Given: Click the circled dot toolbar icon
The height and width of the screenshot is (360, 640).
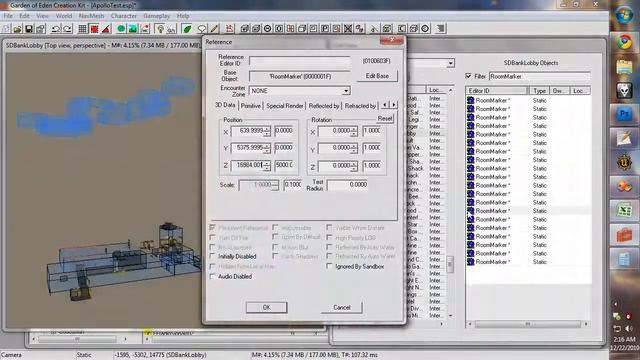Looking at the screenshot, I should point(267,29).
